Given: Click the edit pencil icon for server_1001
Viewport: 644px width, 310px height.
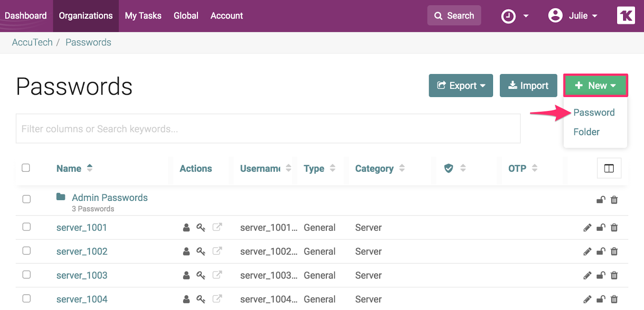Looking at the screenshot, I should (587, 228).
